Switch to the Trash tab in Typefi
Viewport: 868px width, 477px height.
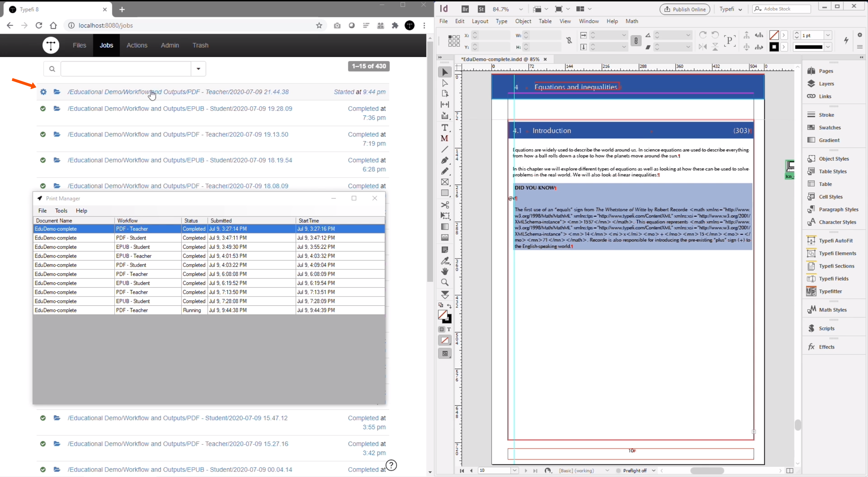click(200, 45)
